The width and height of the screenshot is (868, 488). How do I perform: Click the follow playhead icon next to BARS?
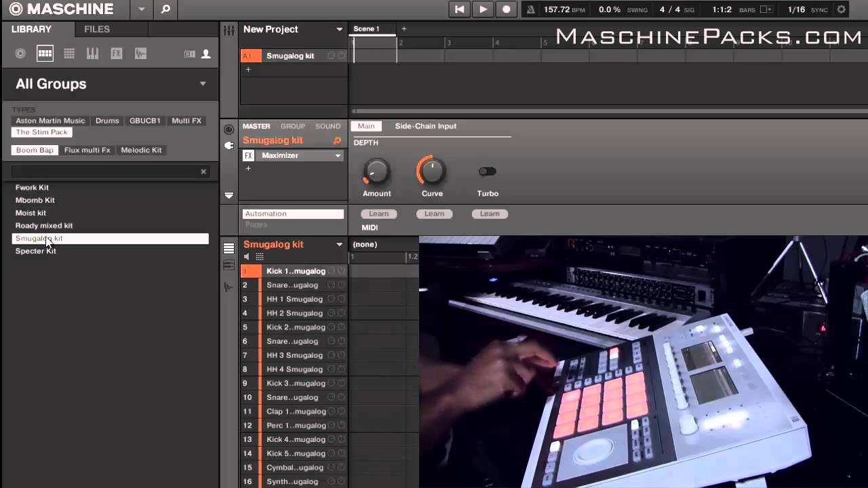(x=766, y=9)
